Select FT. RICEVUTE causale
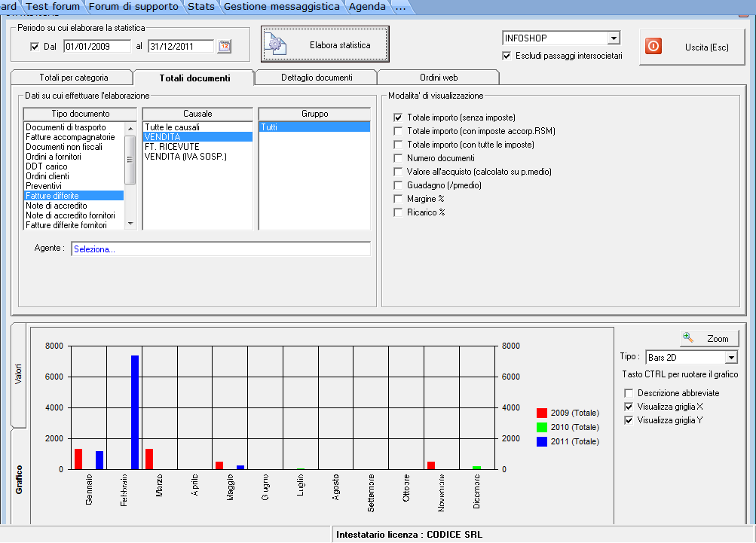Image resolution: width=756 pixels, height=543 pixels. point(197,146)
